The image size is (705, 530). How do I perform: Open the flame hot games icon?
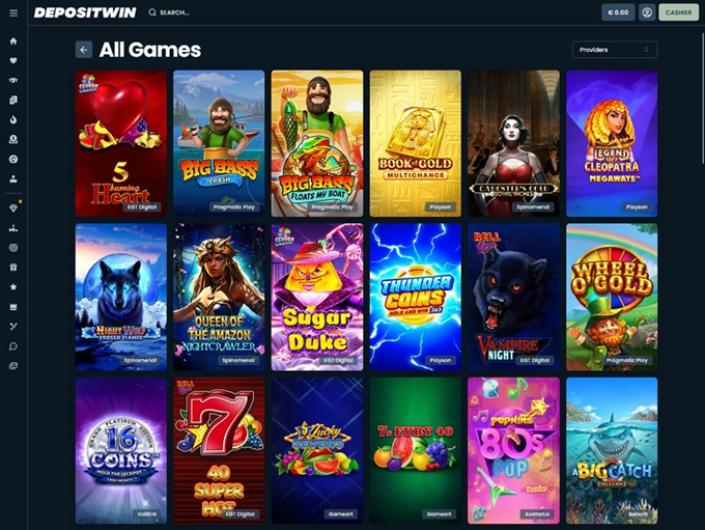click(13, 120)
